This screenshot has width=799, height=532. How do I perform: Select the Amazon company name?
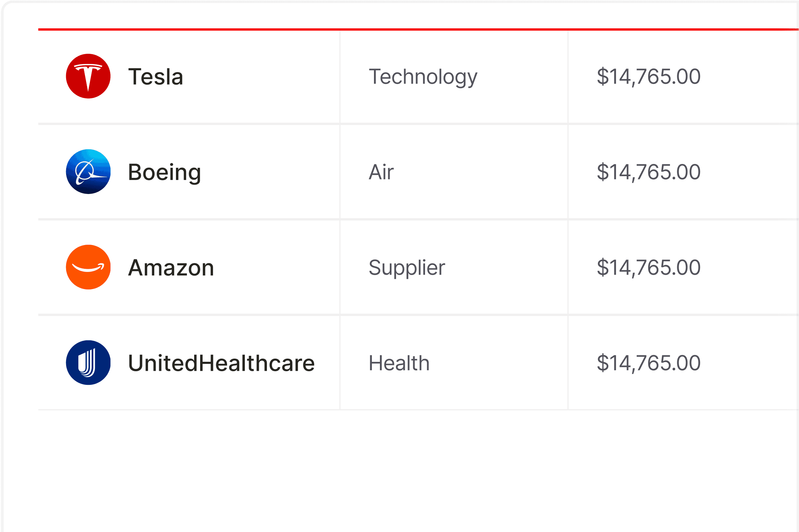(171, 267)
